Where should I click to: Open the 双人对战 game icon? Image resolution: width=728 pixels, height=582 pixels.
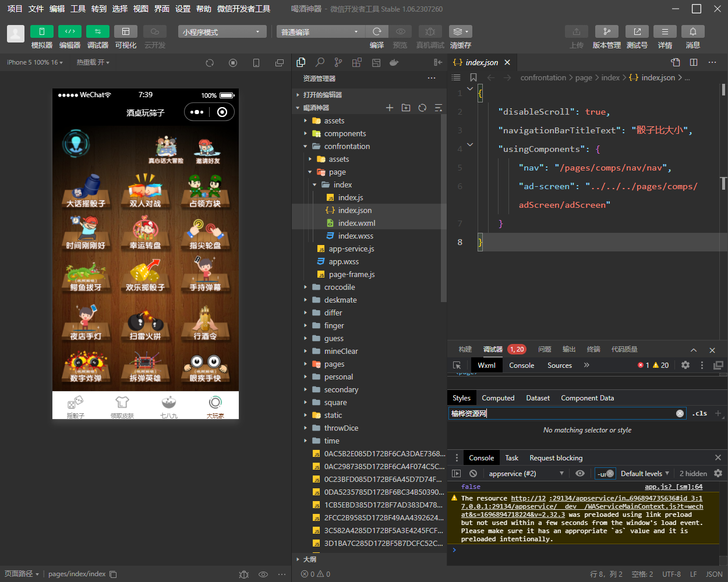[145, 191]
